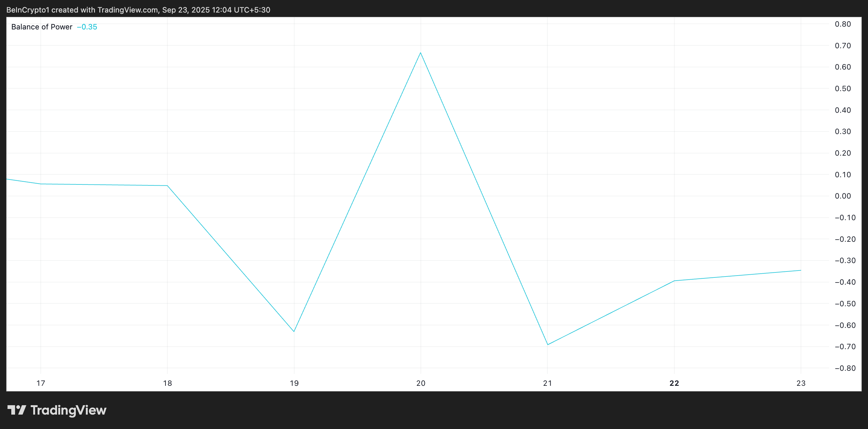Click the -0.35 indicator value
This screenshot has width=868, height=429.
(x=87, y=27)
